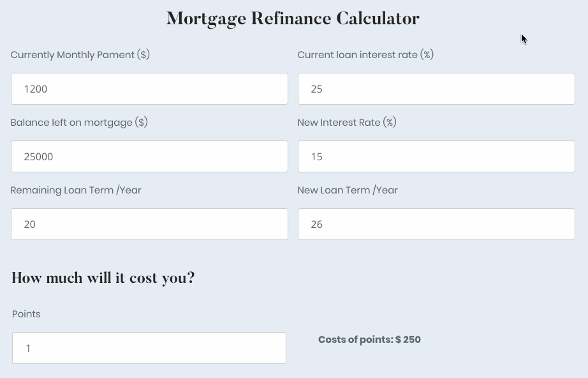Viewport: 588px width, 378px height.
Task: Click the 'Current loan interest rate (%)' label
Action: click(365, 55)
